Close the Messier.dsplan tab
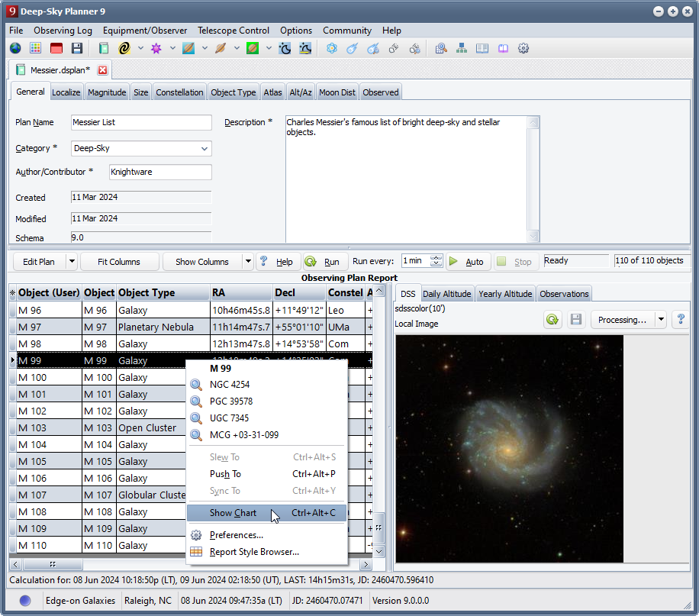This screenshot has height=616, width=699. [x=103, y=70]
